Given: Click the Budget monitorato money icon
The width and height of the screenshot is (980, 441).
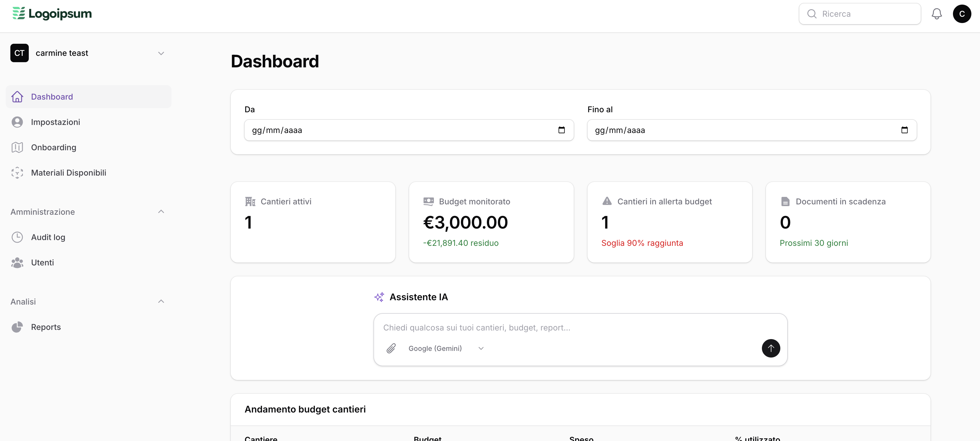Looking at the screenshot, I should pyautogui.click(x=428, y=201).
